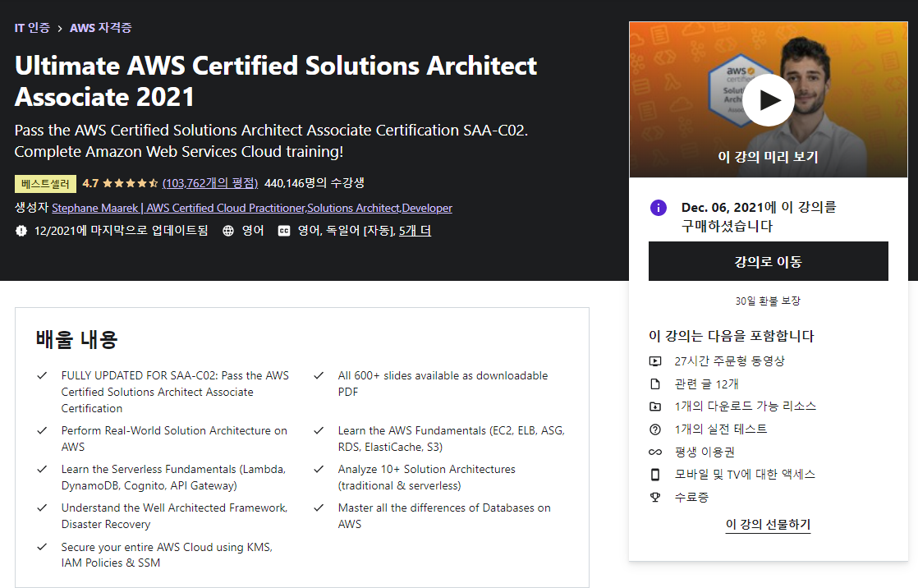
Task: Click the 영어, 독일어 [자동] subtitles text
Action: tap(346, 231)
